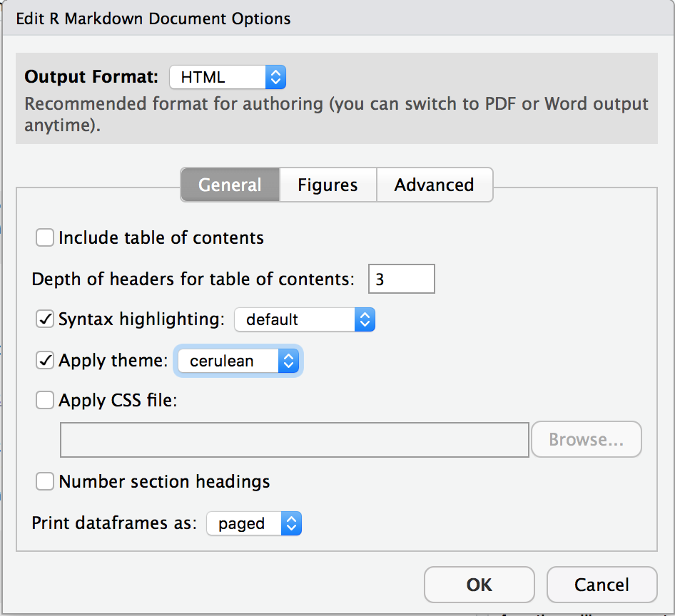Switch to the General tab
The width and height of the screenshot is (675, 616).
pyautogui.click(x=230, y=185)
